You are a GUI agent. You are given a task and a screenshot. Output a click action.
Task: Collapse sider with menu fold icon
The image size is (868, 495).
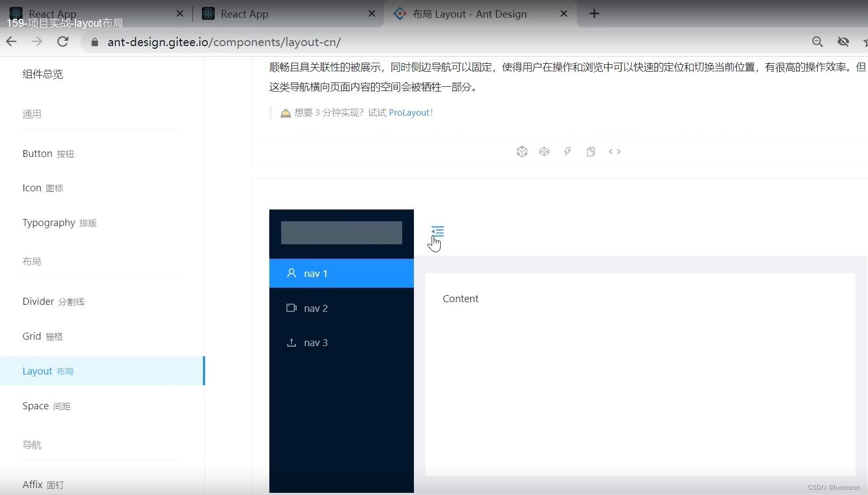(x=437, y=231)
